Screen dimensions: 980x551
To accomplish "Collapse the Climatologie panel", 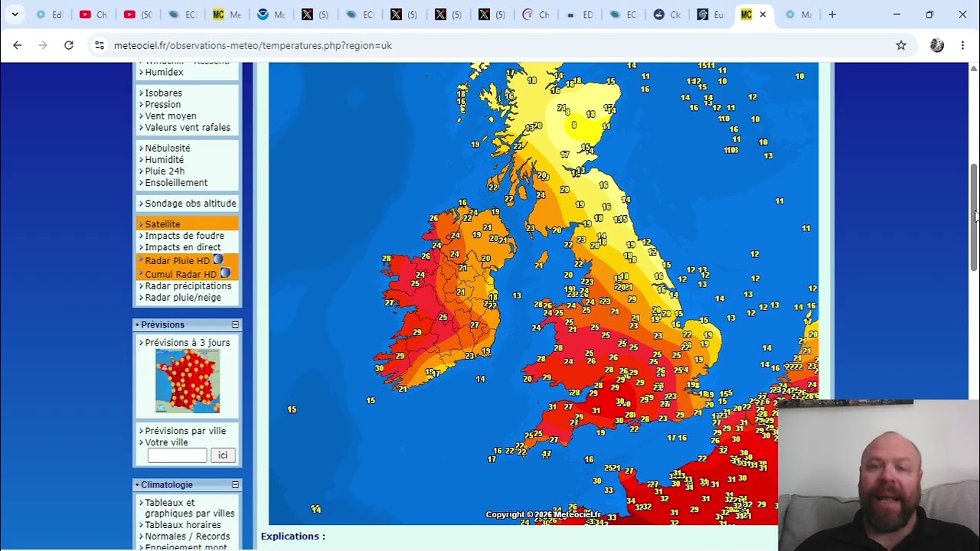I will pyautogui.click(x=235, y=484).
